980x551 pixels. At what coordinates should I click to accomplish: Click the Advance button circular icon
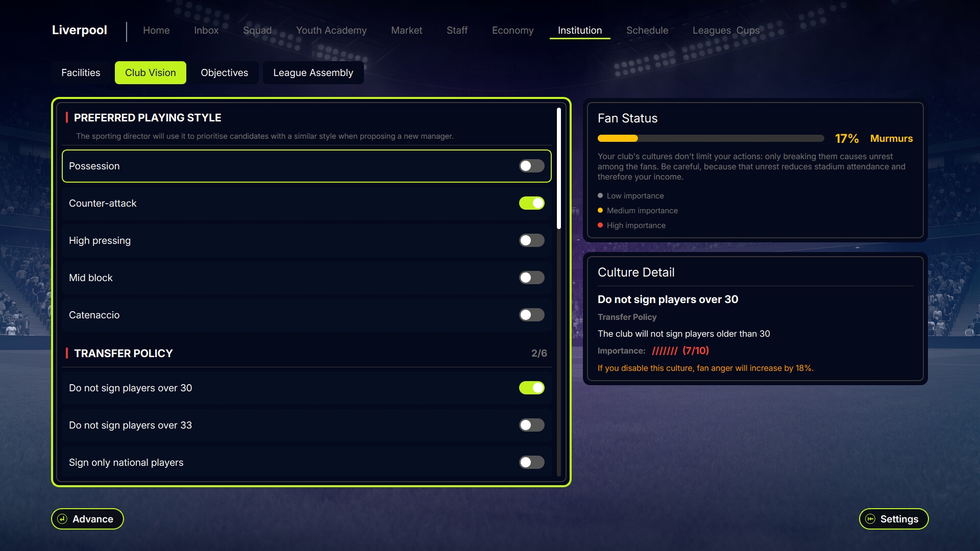point(62,519)
